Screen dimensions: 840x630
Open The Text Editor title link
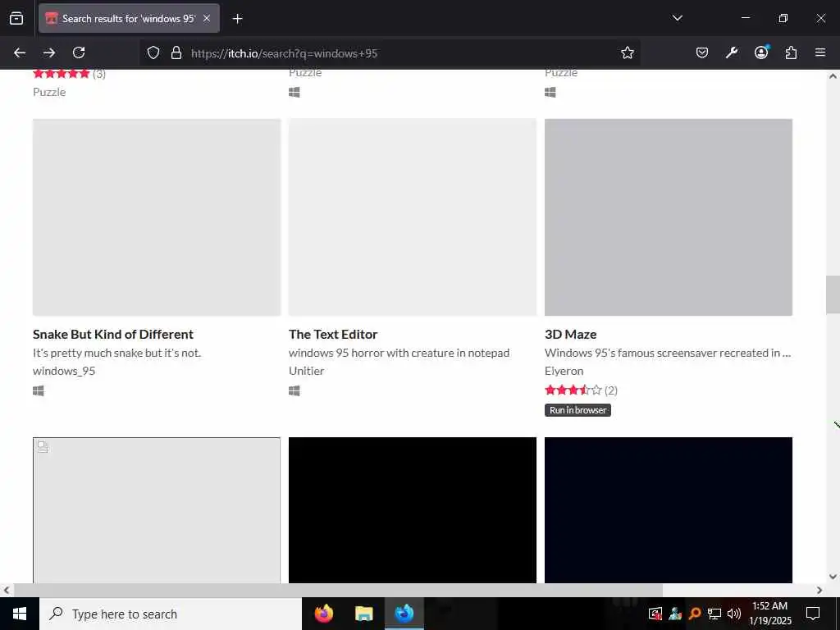[333, 335]
